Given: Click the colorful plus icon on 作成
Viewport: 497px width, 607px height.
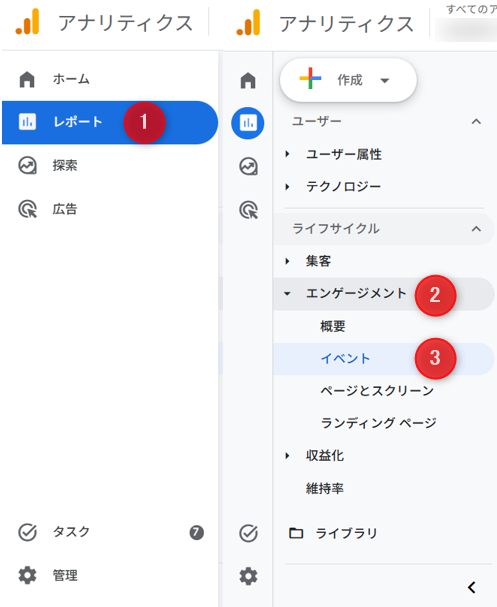Looking at the screenshot, I should tap(310, 78).
